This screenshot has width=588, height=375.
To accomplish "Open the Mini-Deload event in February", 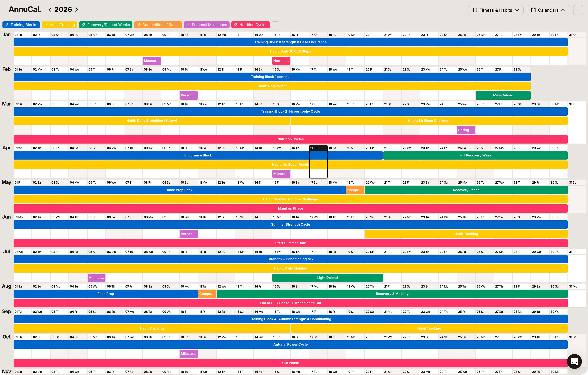I will [x=503, y=95].
